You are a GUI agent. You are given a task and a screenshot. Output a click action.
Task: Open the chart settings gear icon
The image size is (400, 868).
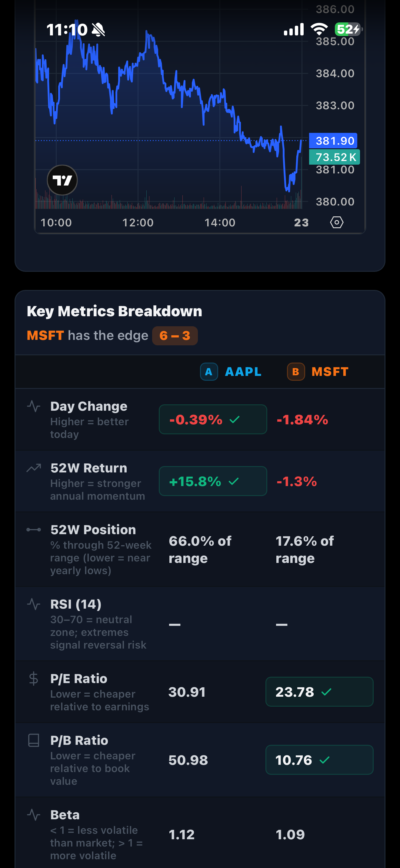click(x=336, y=222)
